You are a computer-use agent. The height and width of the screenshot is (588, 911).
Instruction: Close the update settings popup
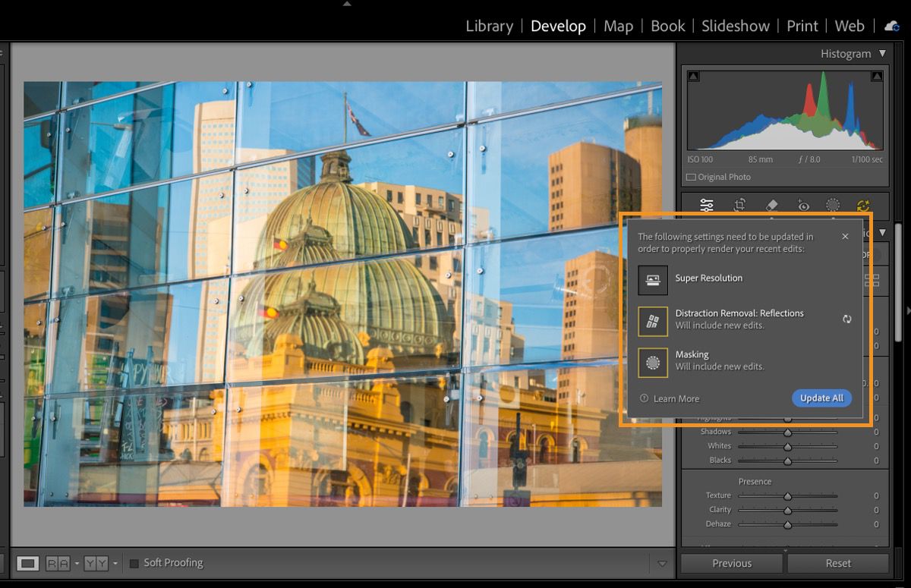845,237
